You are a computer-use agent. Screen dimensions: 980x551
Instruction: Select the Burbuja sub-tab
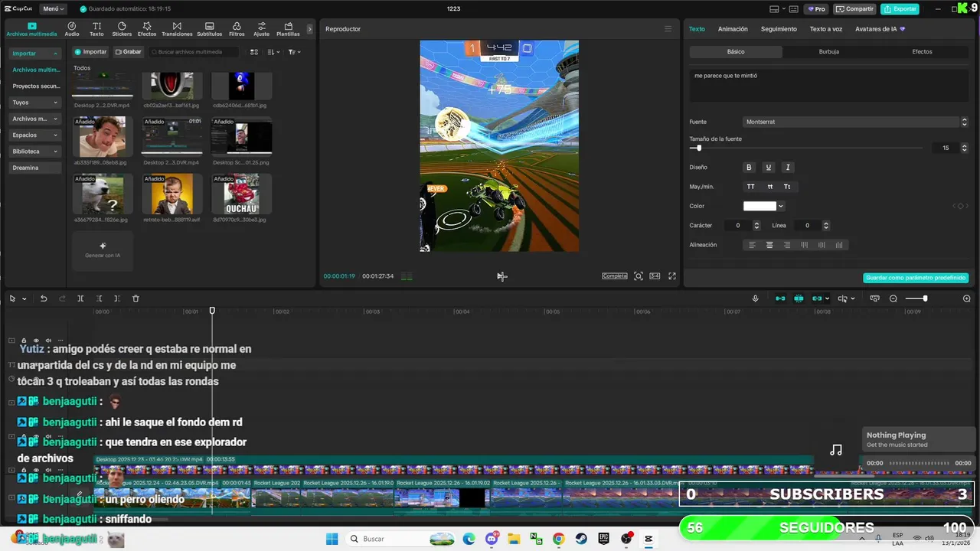coord(829,52)
